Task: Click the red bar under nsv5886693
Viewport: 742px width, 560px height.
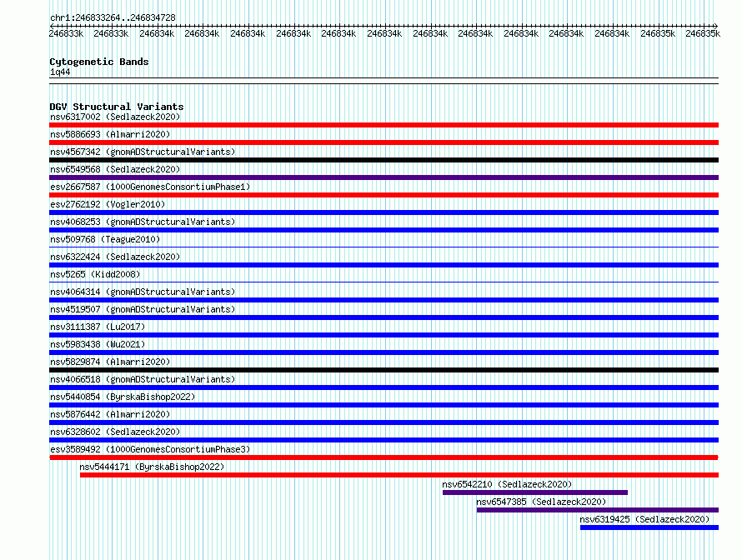Action: [x=384, y=142]
